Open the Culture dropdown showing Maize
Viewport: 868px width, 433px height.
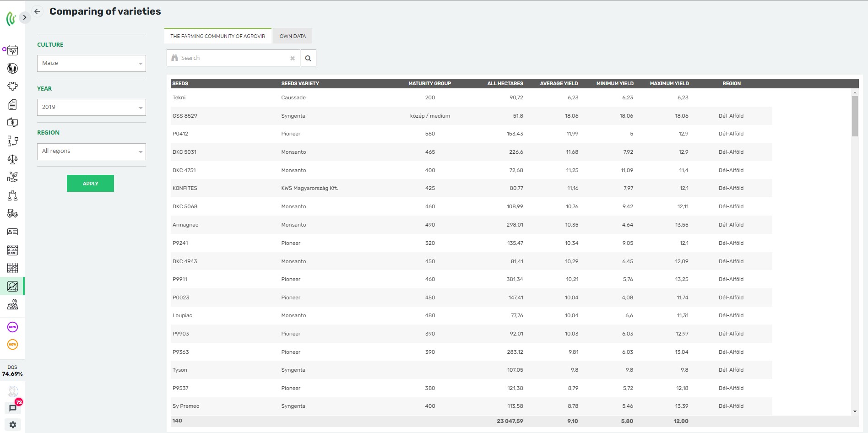coord(91,63)
